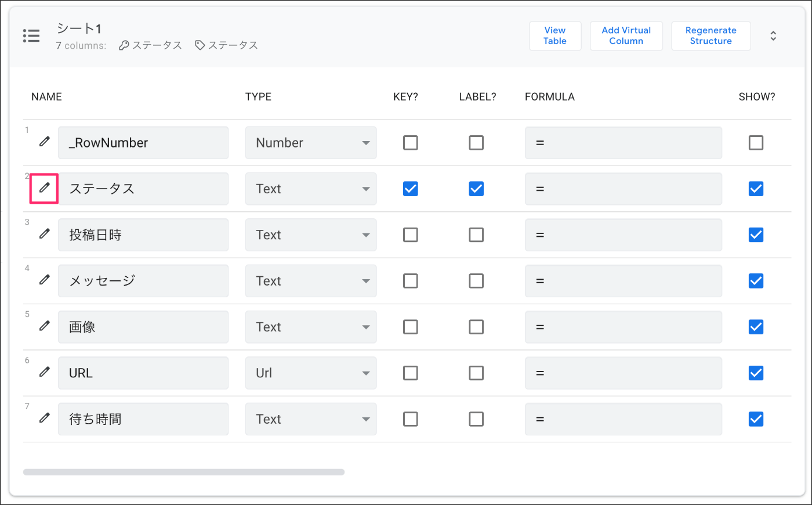This screenshot has width=812, height=505.
Task: Open the edit pencil for ステータス column
Action: click(45, 188)
